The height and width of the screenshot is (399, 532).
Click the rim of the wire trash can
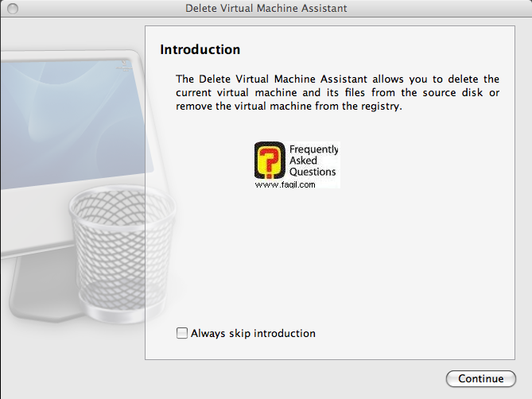tap(122, 200)
